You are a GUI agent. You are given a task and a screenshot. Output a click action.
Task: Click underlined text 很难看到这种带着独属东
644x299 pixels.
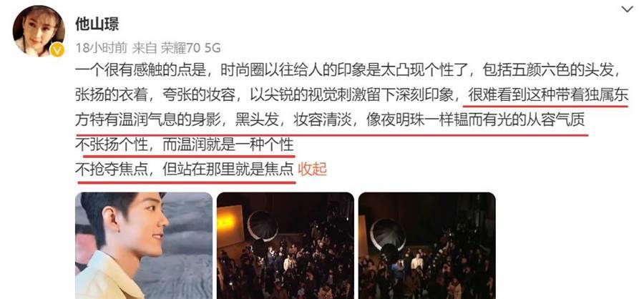click(548, 96)
